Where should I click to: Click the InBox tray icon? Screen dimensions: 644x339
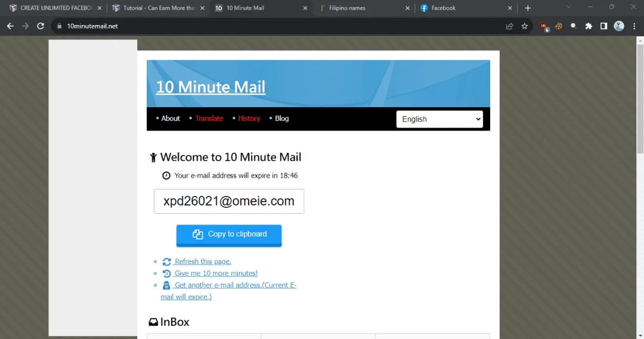[x=153, y=322]
